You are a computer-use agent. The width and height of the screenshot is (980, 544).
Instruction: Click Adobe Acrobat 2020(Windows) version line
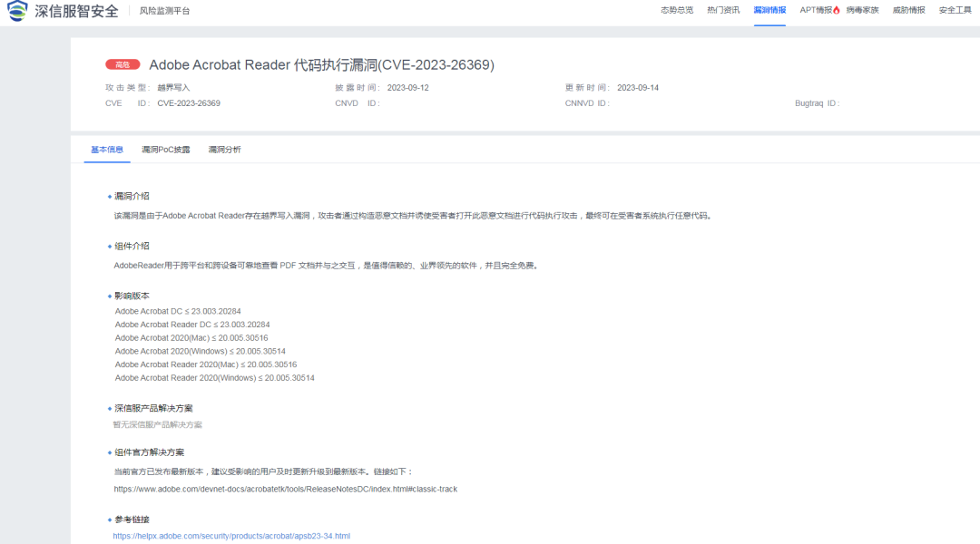[x=200, y=351]
